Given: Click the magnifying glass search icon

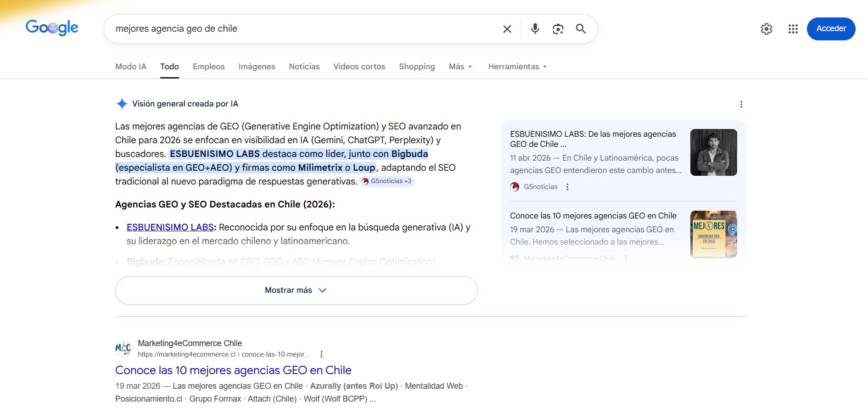Looking at the screenshot, I should [581, 29].
